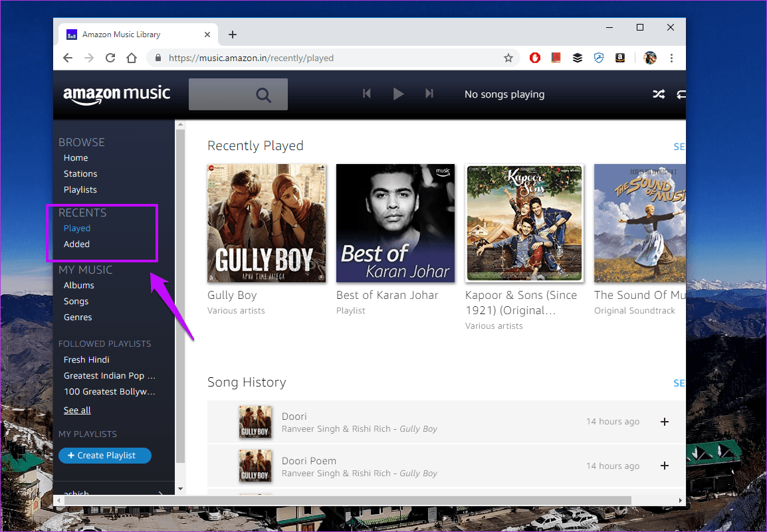View the site lock security info
Viewport: 767px width, 532px height.
coord(158,58)
